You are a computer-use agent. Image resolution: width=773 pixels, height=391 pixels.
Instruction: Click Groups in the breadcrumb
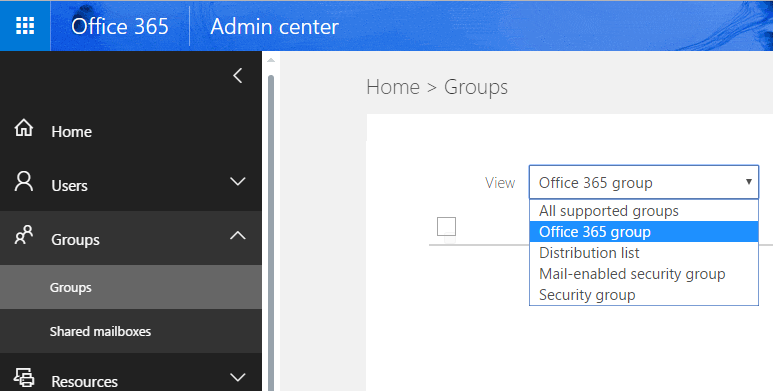pos(476,87)
